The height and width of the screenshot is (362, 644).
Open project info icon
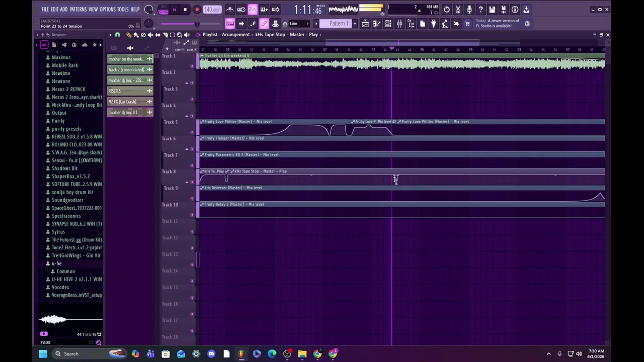515,10
